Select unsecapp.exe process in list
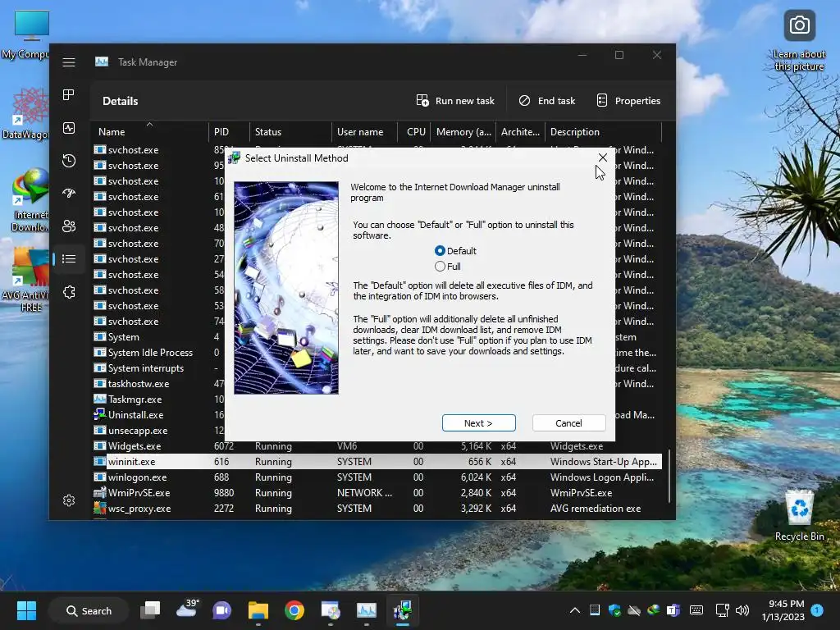Viewport: 840px width, 630px height. pos(138,431)
